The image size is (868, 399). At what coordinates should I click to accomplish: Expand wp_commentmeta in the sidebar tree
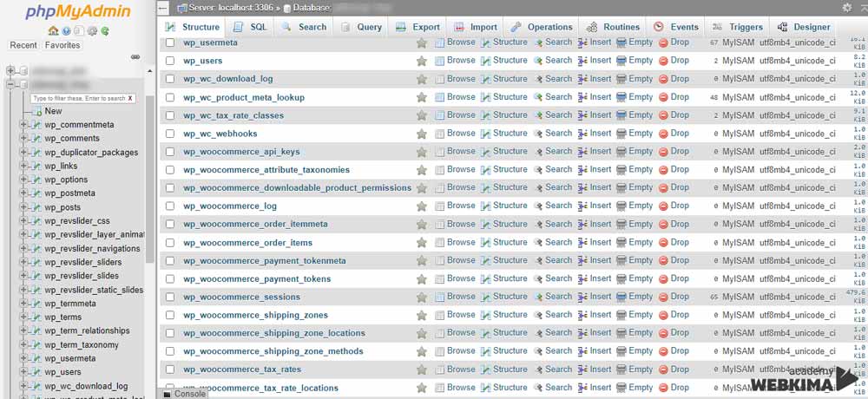click(23, 125)
